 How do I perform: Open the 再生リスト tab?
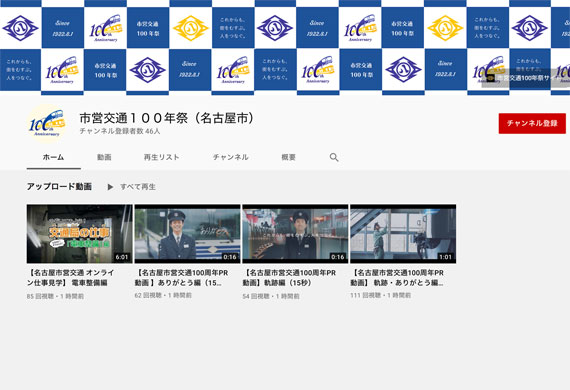161,157
